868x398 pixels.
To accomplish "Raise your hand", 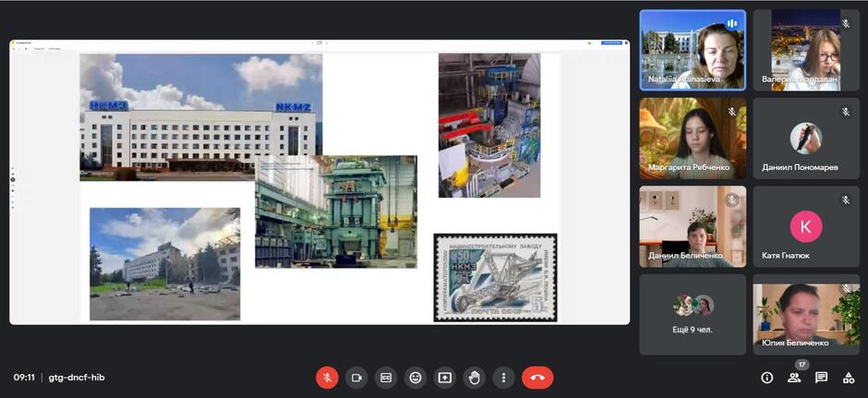I will (x=474, y=378).
